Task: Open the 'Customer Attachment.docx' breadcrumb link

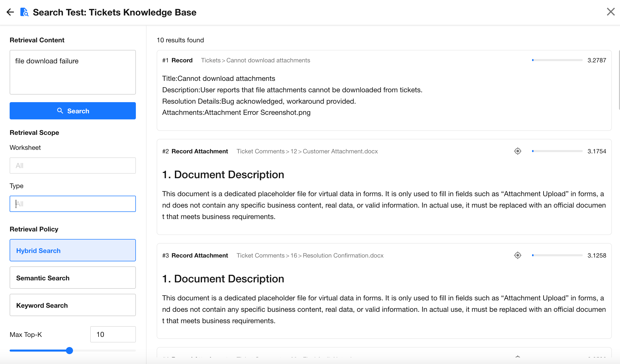Action: click(x=340, y=151)
